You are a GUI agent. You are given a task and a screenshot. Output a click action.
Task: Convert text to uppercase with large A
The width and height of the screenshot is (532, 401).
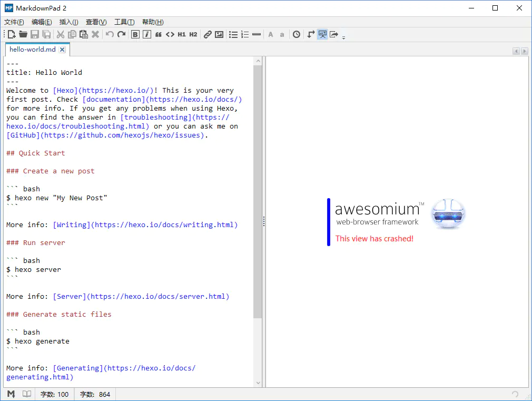(x=271, y=34)
